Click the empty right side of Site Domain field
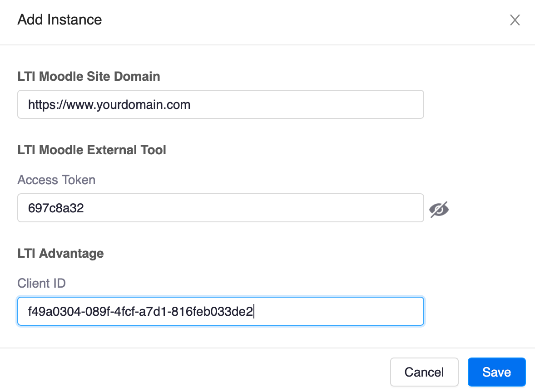Image resolution: width=535 pixels, height=392 pixels. [341, 105]
